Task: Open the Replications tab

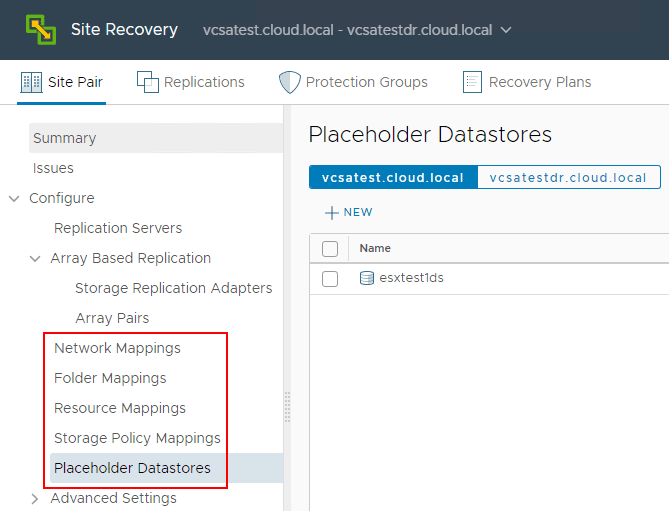Action: tap(191, 82)
